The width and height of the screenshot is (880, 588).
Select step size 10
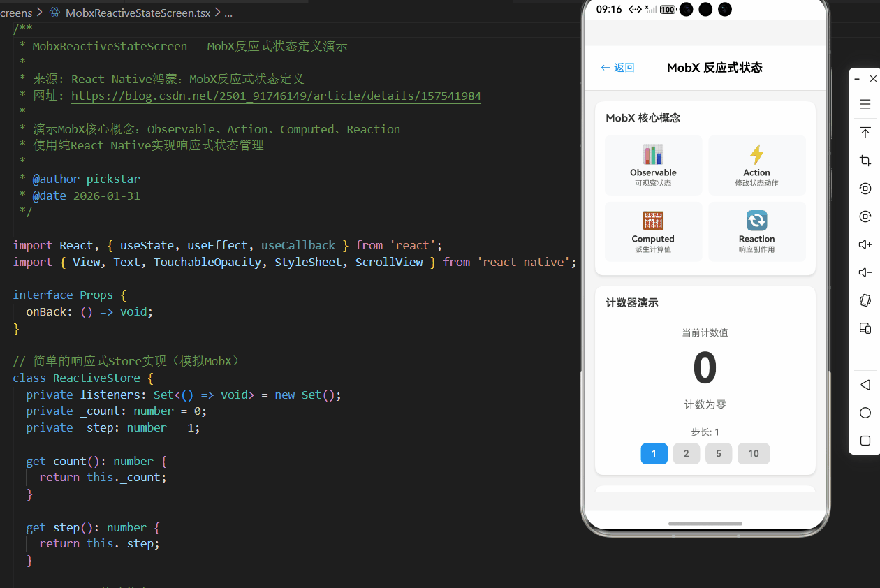click(x=754, y=453)
